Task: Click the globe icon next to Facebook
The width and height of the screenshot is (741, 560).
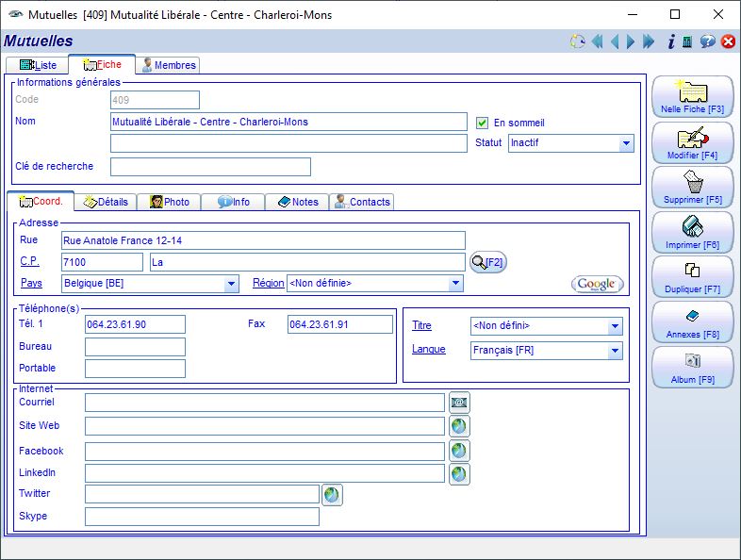Action: tap(459, 451)
